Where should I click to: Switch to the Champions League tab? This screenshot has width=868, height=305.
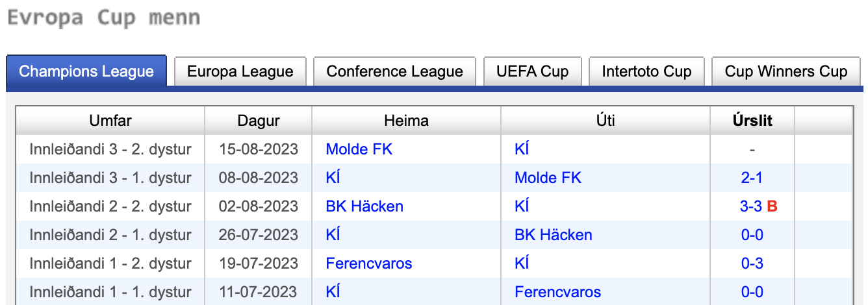tap(86, 71)
